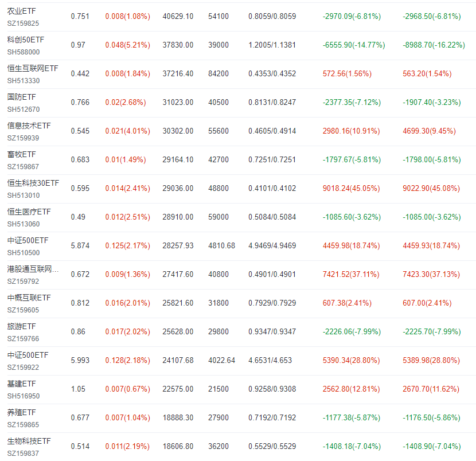Click cost value 0.4605/0.4914

272,131
